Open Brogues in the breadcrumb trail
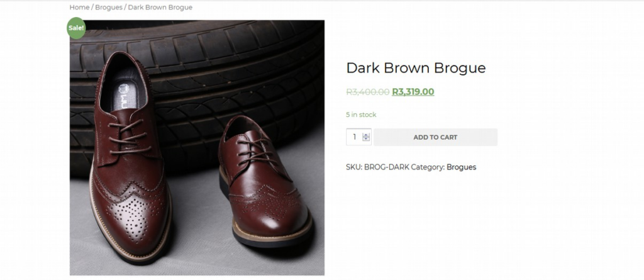Viewport: 644px width, 280px height. coord(108,8)
